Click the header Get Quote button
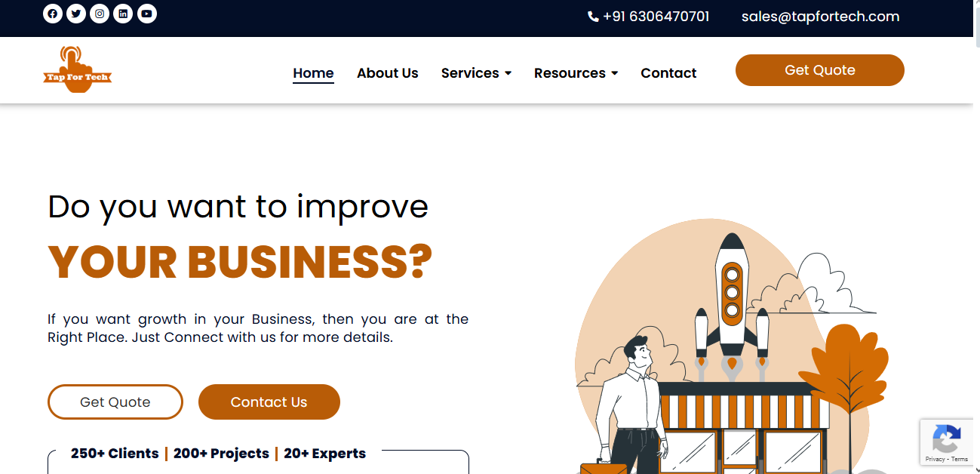This screenshot has height=474, width=980. tap(819, 70)
